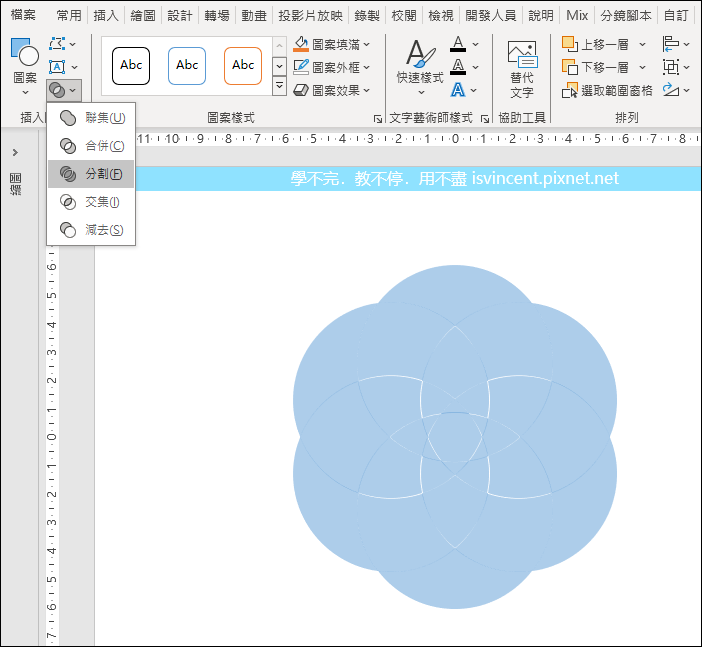Switch to the 錄製 tab
This screenshot has width=702, height=647.
367,16
